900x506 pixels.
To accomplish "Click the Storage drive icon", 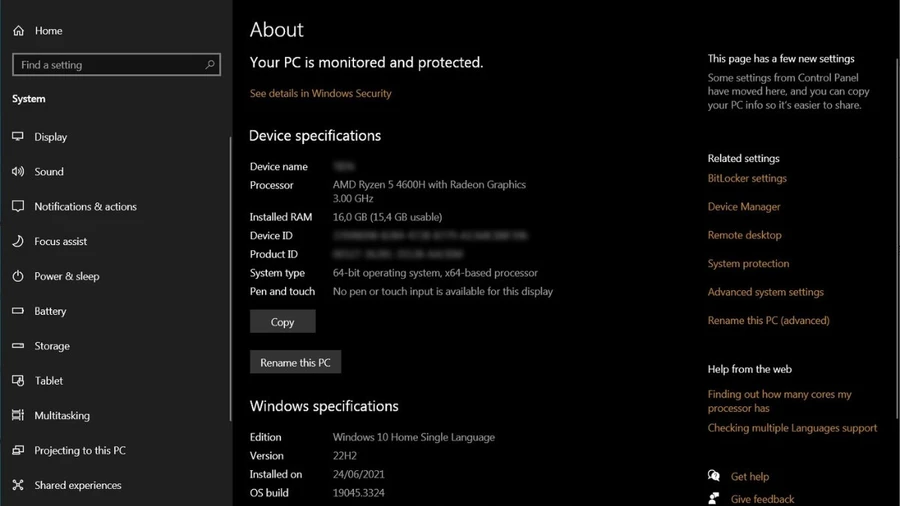I will point(18,346).
